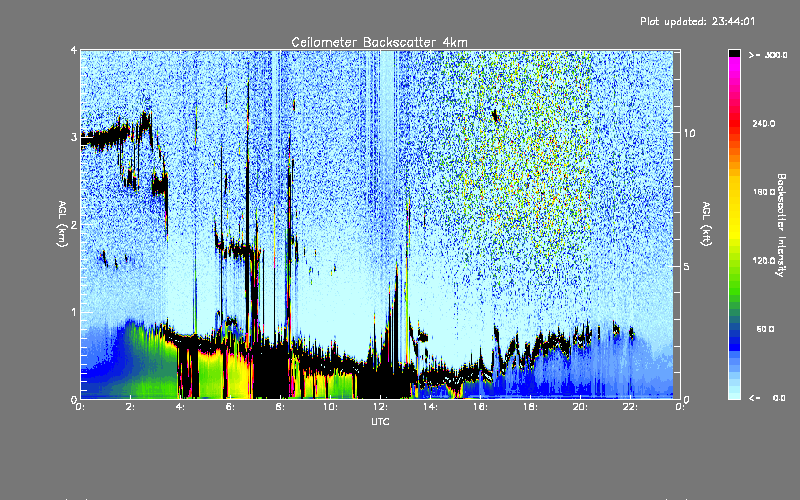Click the '4:' tick on the UTC axis
The height and width of the screenshot is (500, 800).
click(180, 407)
